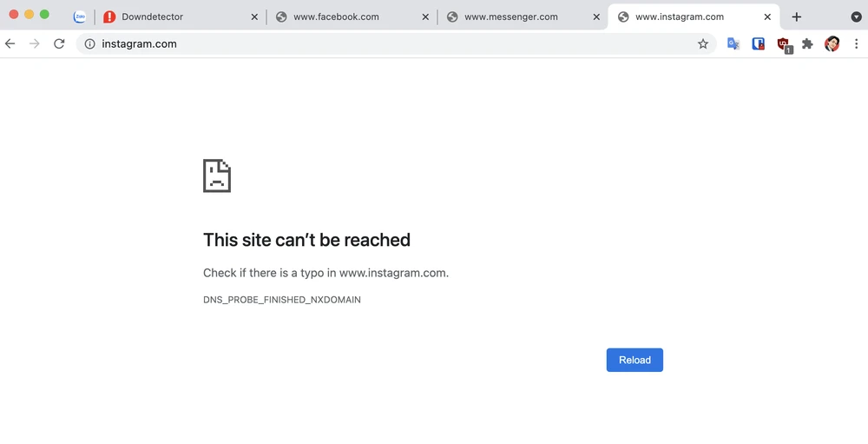Expand the tab search dropdown arrow
The image size is (868, 444).
856,17
